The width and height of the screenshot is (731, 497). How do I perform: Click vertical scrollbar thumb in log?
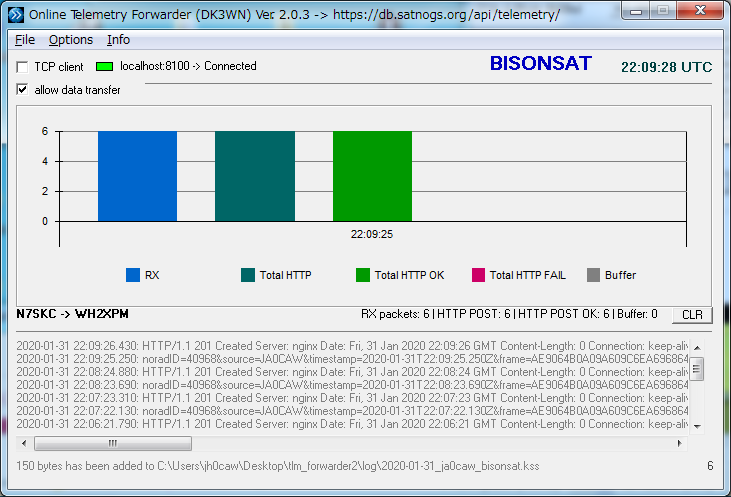[x=697, y=369]
